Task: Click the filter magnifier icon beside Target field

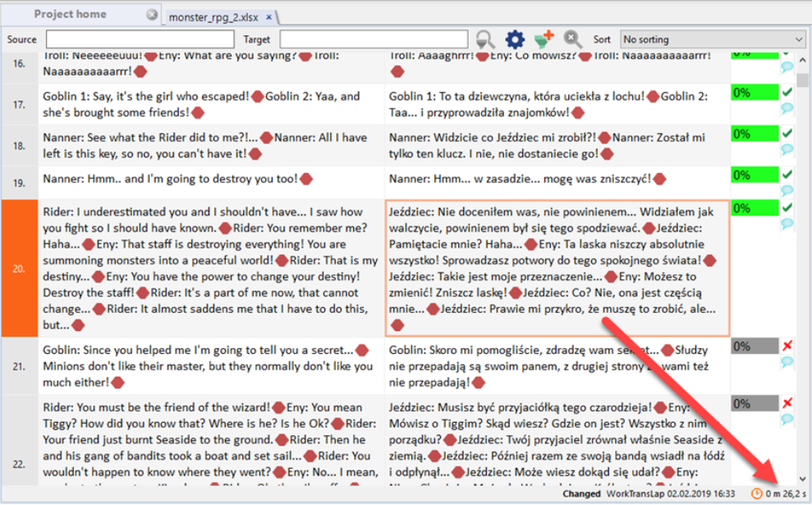Action: [485, 39]
